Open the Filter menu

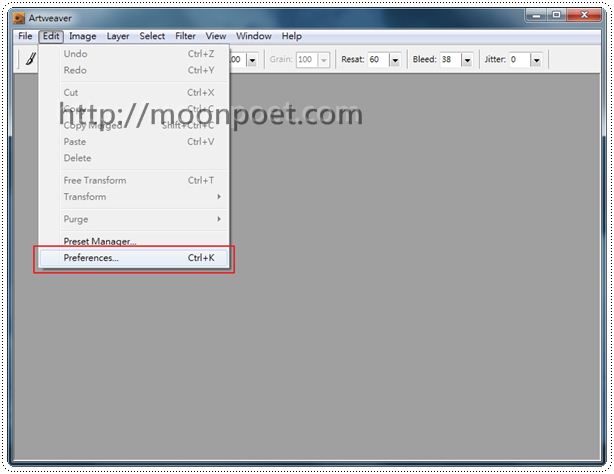[186, 36]
